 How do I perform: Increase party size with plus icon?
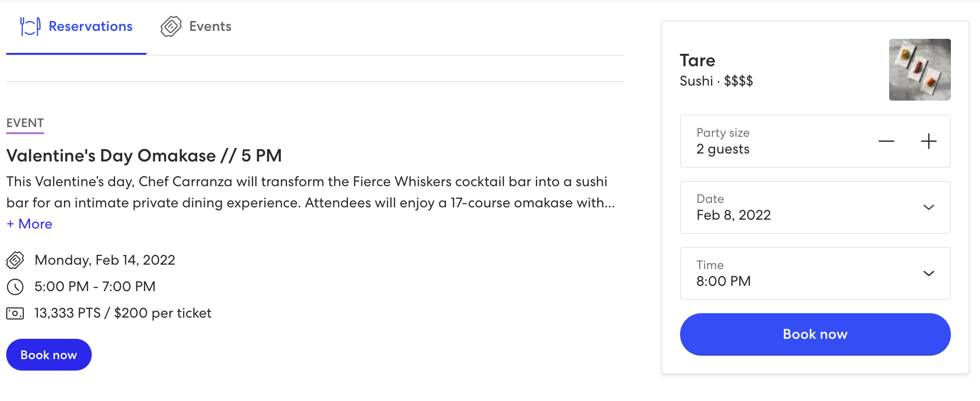point(928,141)
